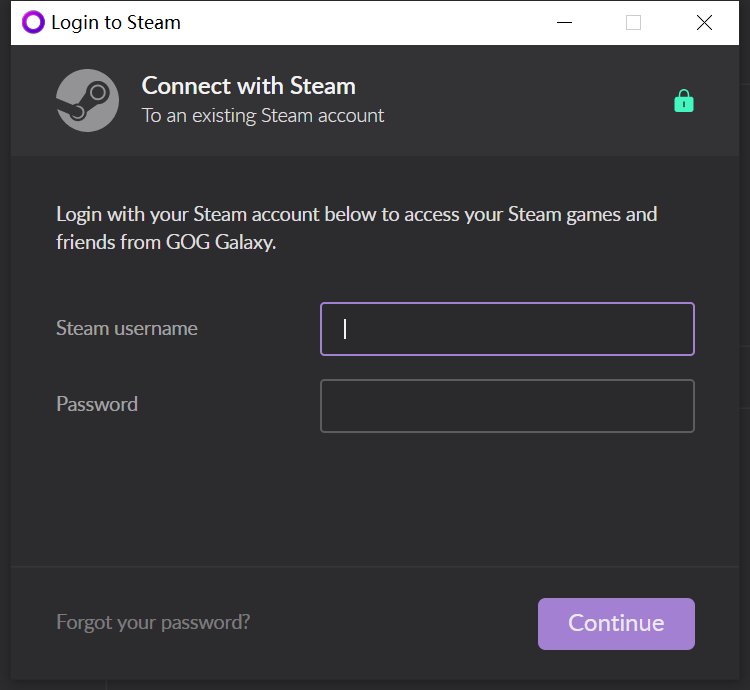This screenshot has height=690, width=750.
Task: Click the disabled maximize window button
Action: coord(633,22)
